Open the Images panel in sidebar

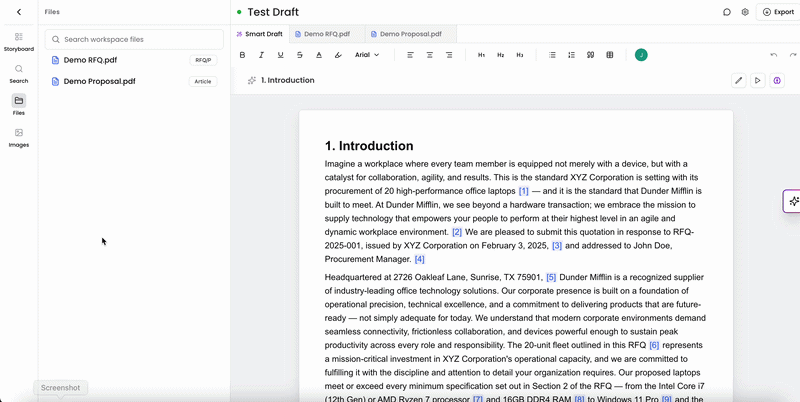19,138
